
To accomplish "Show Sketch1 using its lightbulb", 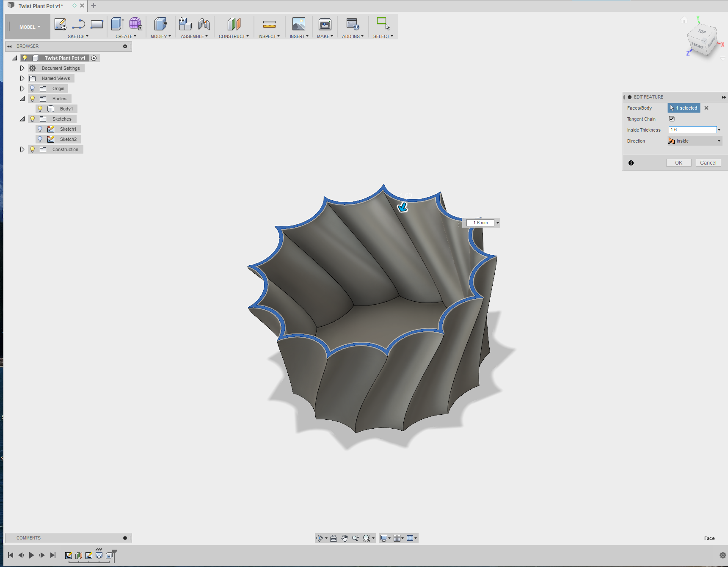I will pos(40,129).
